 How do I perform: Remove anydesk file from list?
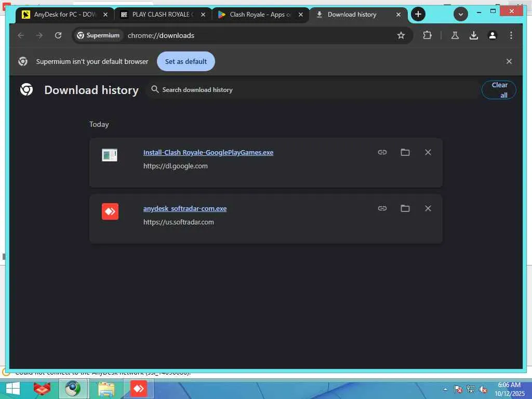428,208
